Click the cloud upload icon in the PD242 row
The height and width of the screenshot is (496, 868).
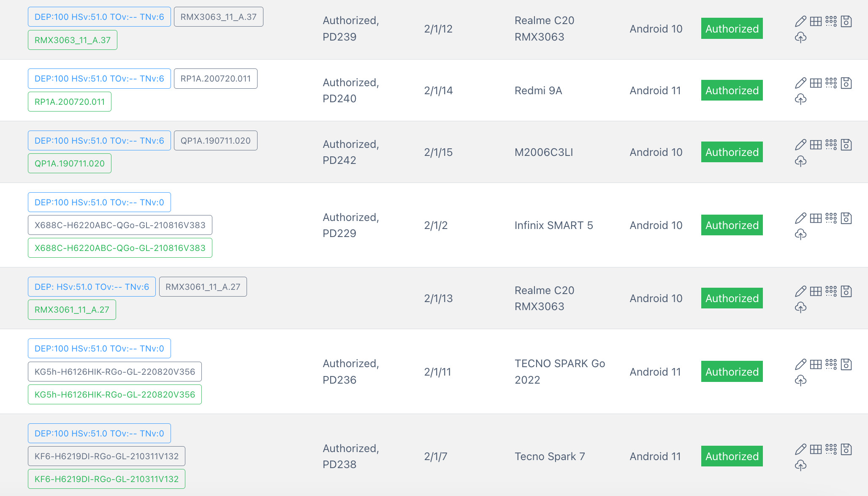click(x=800, y=161)
